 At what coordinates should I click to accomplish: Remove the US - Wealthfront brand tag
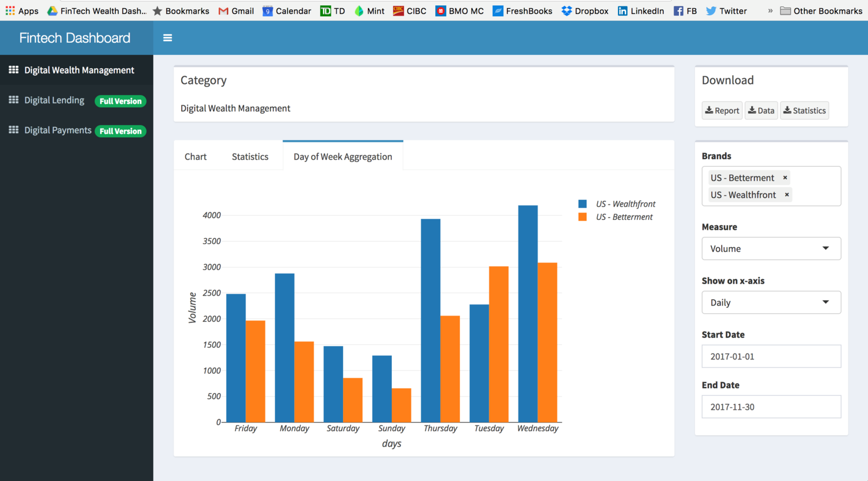click(787, 194)
